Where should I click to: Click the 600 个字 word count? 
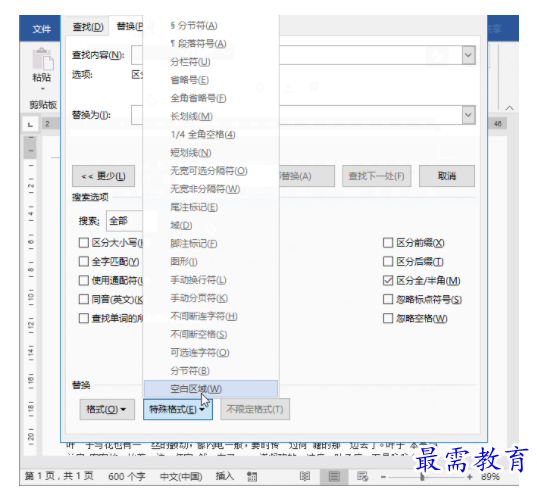127,477
